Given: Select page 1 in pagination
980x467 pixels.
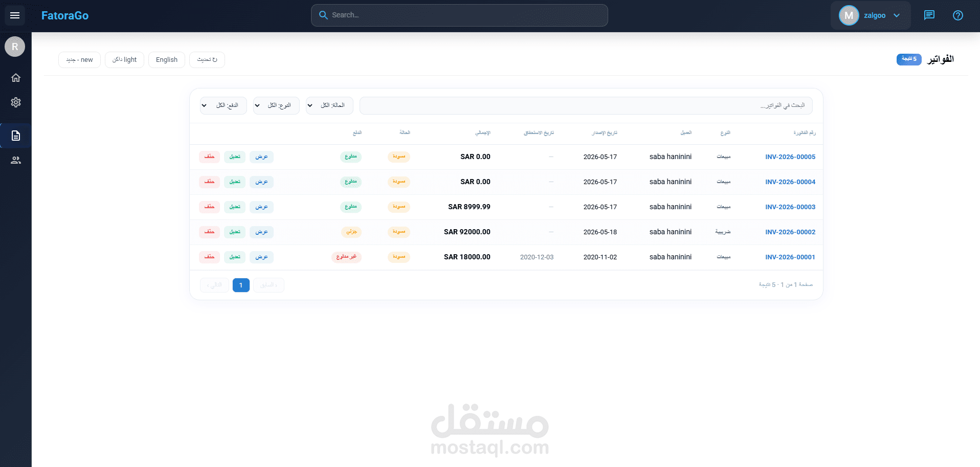Looking at the screenshot, I should pyautogui.click(x=241, y=285).
